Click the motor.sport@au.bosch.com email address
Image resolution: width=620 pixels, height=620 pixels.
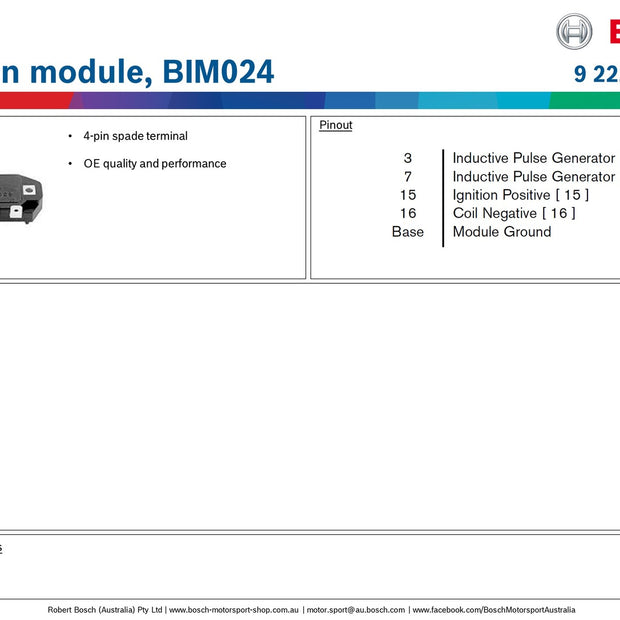tap(356, 610)
